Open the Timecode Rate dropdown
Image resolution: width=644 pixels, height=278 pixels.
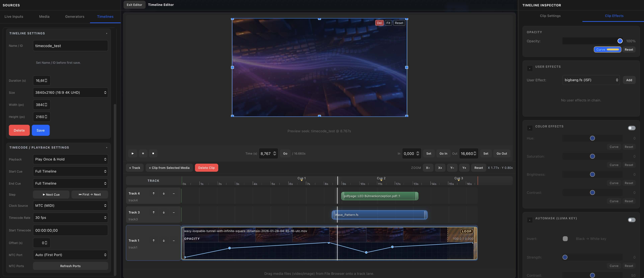(x=70, y=218)
